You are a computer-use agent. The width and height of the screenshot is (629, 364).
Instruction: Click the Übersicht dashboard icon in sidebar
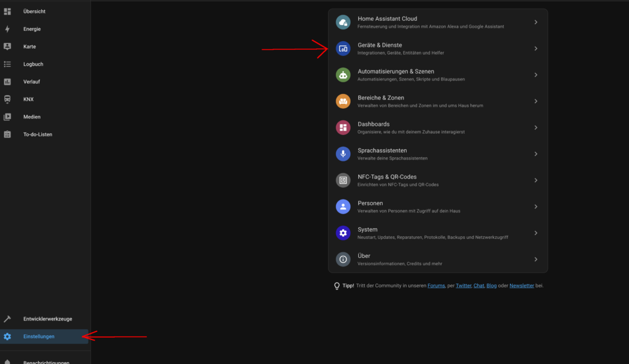[x=7, y=12]
